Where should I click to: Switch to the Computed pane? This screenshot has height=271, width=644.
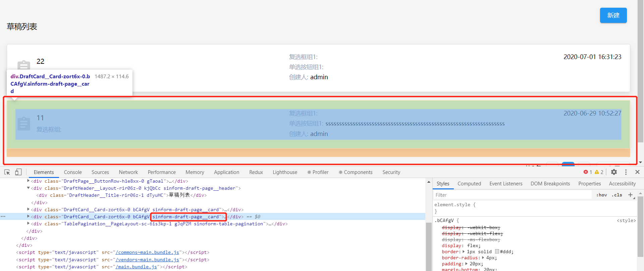click(x=469, y=184)
